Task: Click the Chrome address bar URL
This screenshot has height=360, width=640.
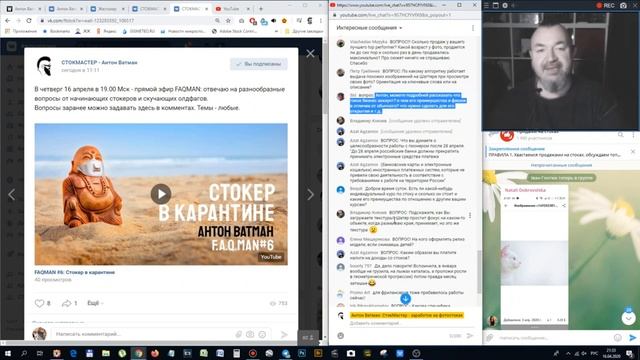Action: coord(92,20)
